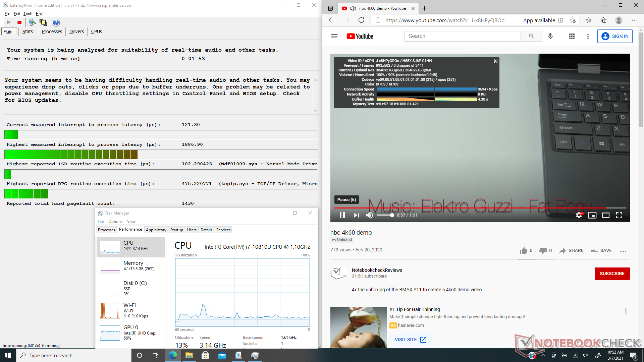
Task: Open YouTube hamburger guide menu
Action: [334, 36]
